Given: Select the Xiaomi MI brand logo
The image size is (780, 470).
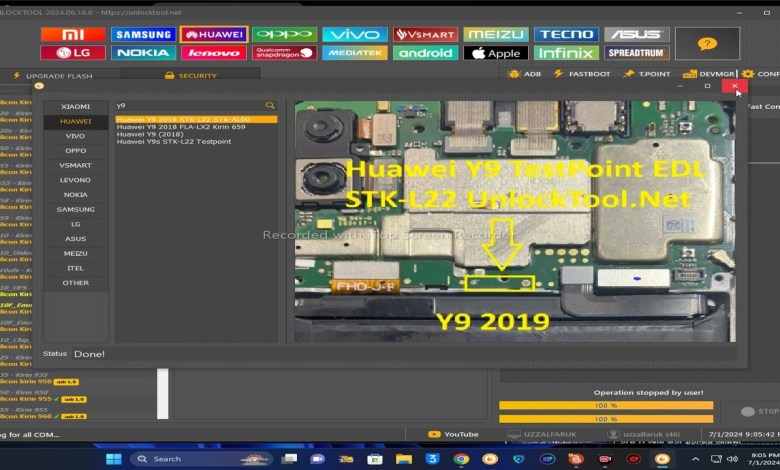Looking at the screenshot, I should tap(73, 34).
